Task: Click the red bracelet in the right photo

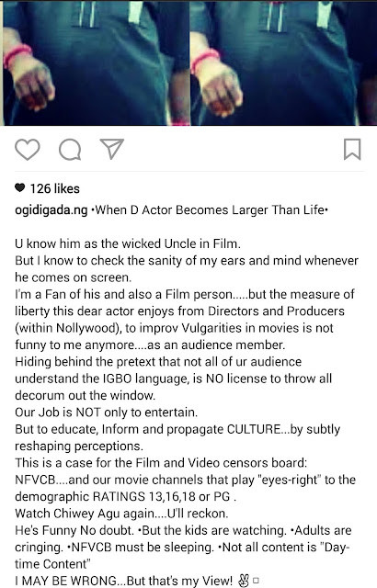Action: [x=205, y=60]
